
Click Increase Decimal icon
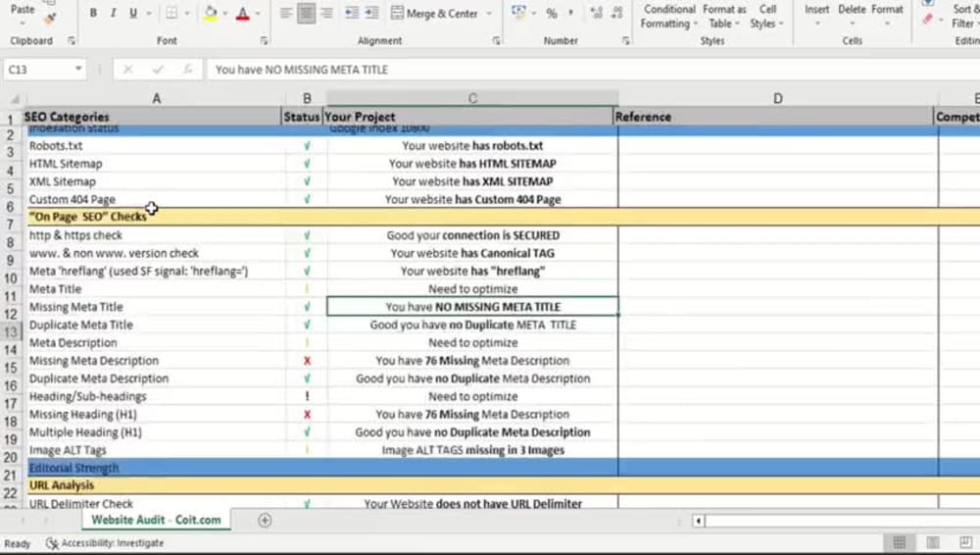point(596,13)
